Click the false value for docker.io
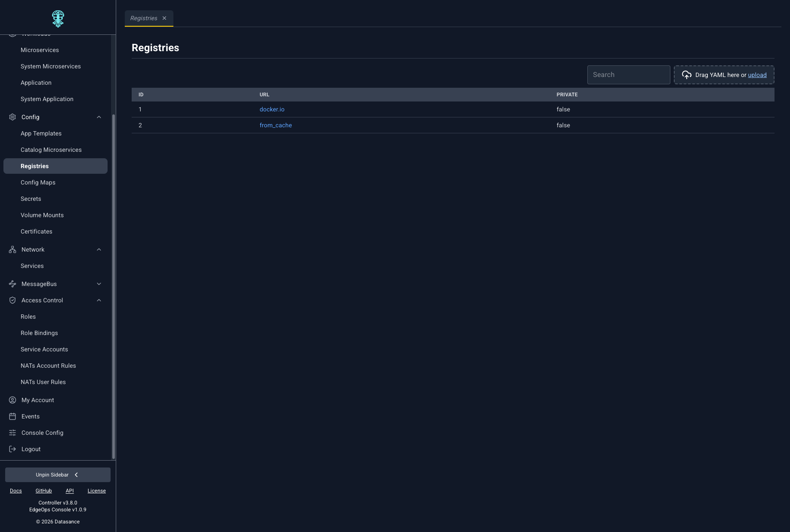790x532 pixels. [x=563, y=109]
